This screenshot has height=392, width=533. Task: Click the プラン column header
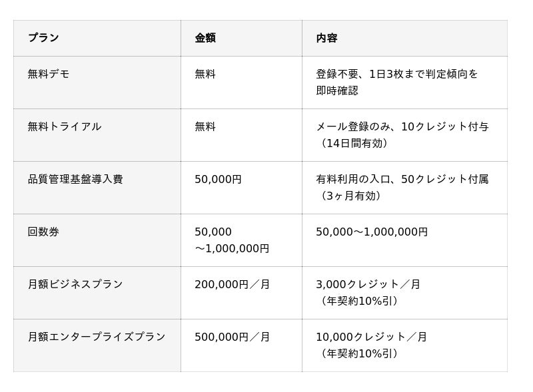pos(43,38)
